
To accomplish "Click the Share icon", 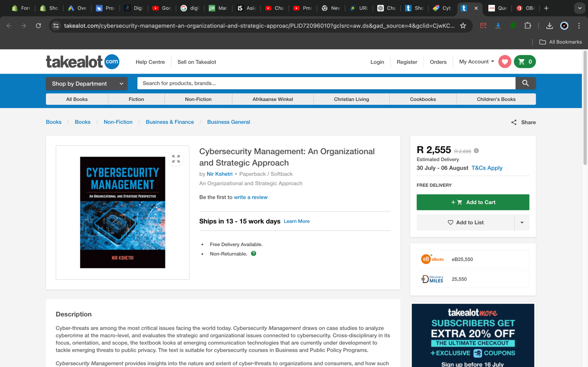I will pos(514,122).
